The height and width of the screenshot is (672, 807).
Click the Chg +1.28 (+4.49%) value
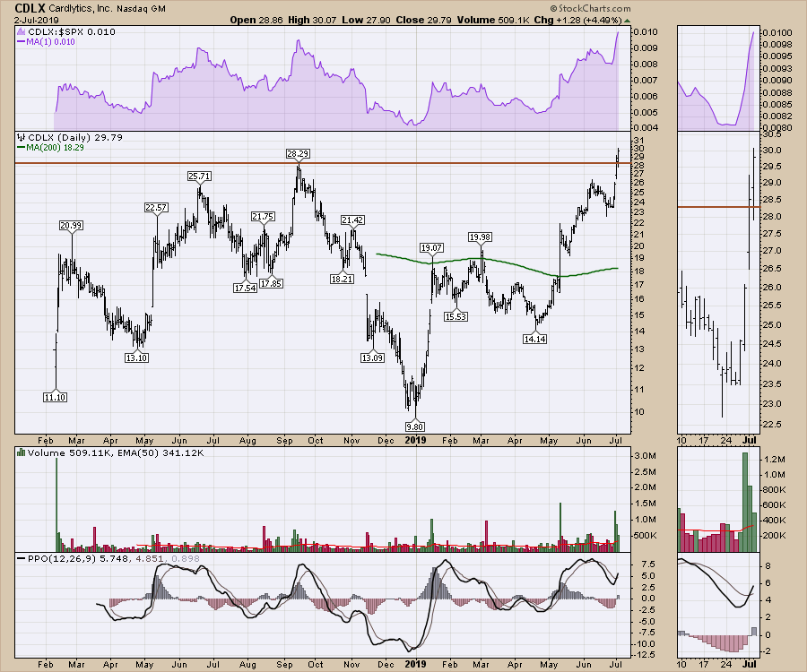(578, 20)
